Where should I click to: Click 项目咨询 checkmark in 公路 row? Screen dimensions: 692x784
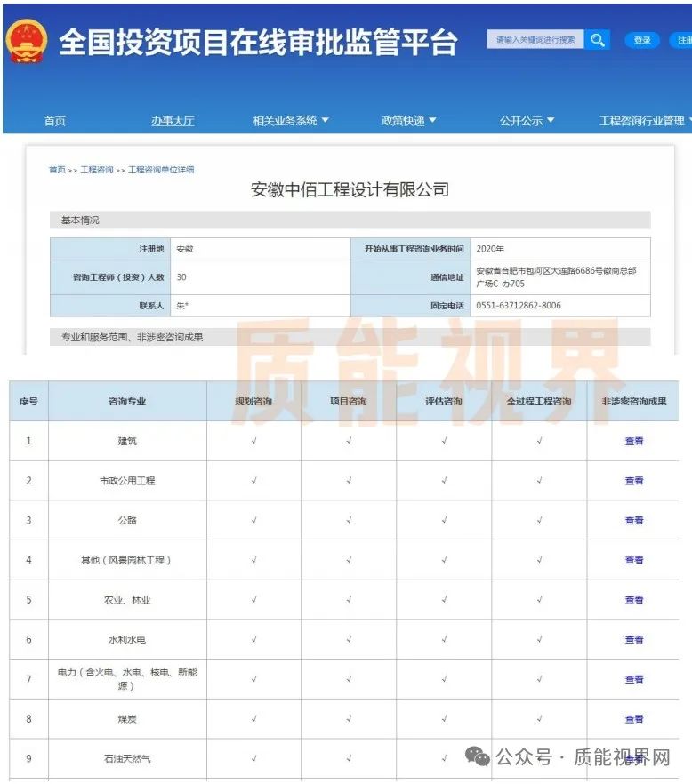[349, 520]
